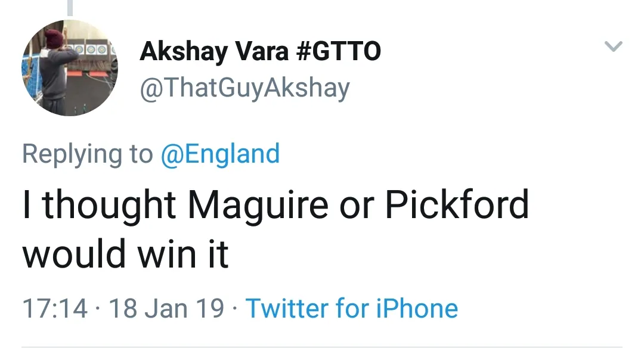This screenshot has height=348, width=644.
Task: Click the 'would win it' tweet line
Action: [126, 254]
